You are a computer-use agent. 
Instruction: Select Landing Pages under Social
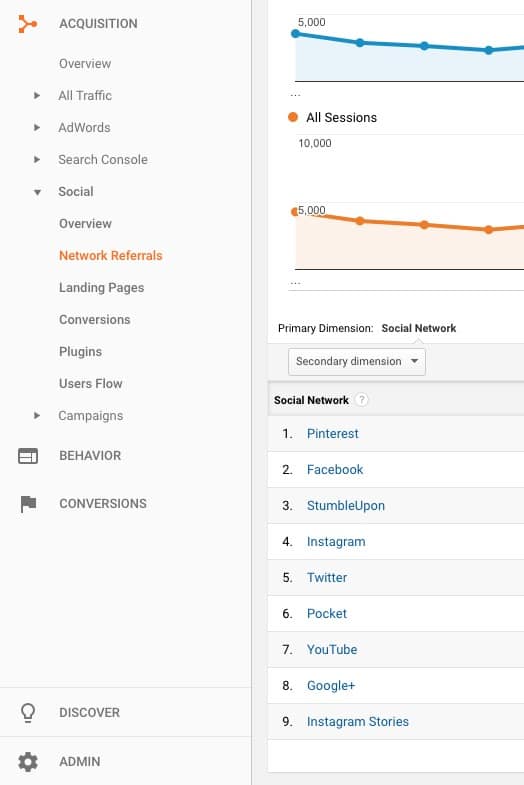click(102, 287)
